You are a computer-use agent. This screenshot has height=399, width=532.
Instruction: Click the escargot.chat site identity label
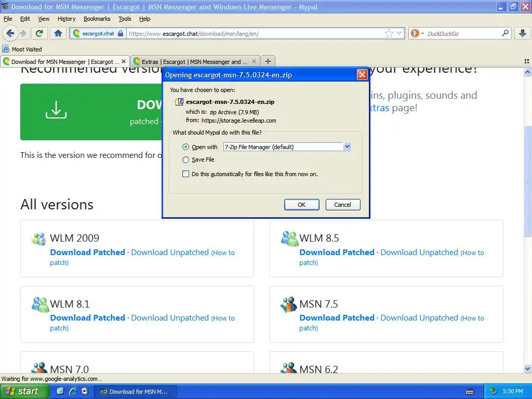coord(98,33)
